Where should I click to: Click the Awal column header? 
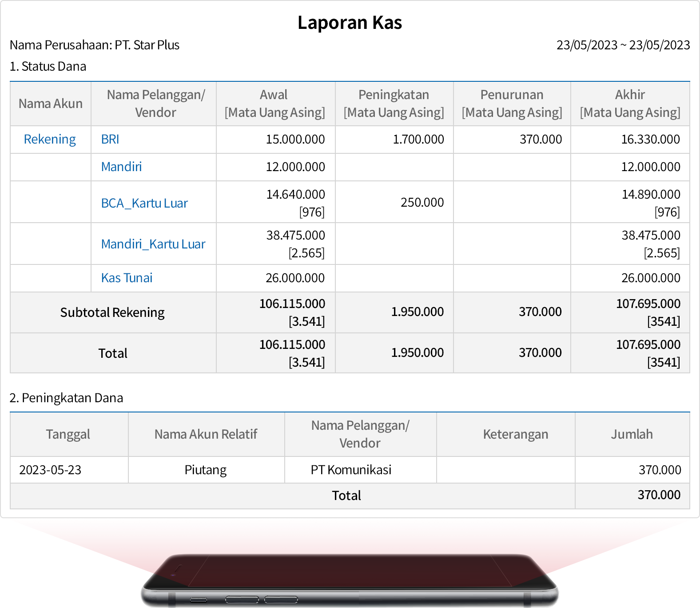(274, 104)
